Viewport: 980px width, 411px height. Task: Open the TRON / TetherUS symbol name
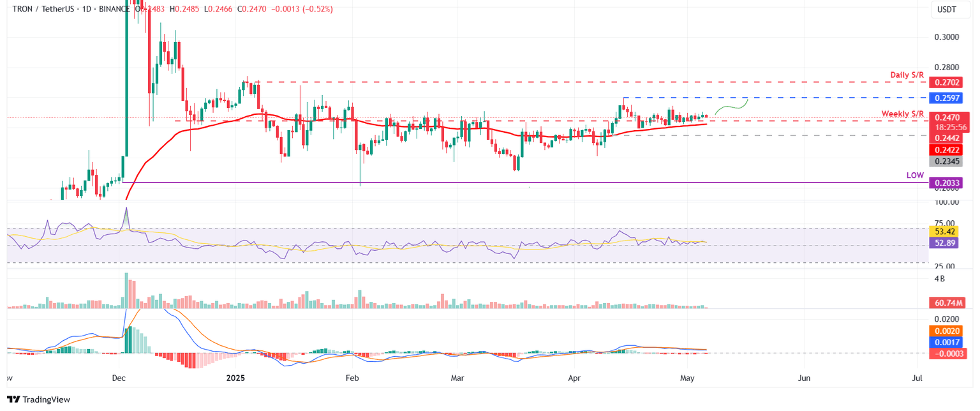[x=45, y=10]
